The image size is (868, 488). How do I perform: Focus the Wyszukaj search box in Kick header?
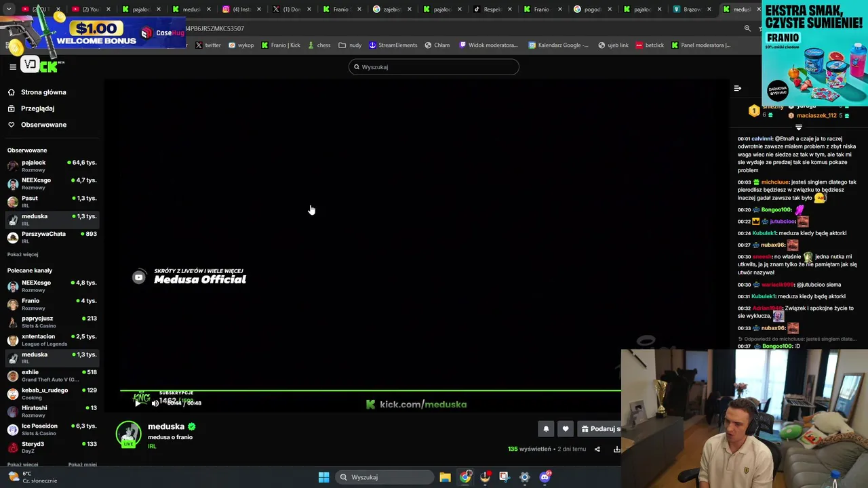pos(434,66)
